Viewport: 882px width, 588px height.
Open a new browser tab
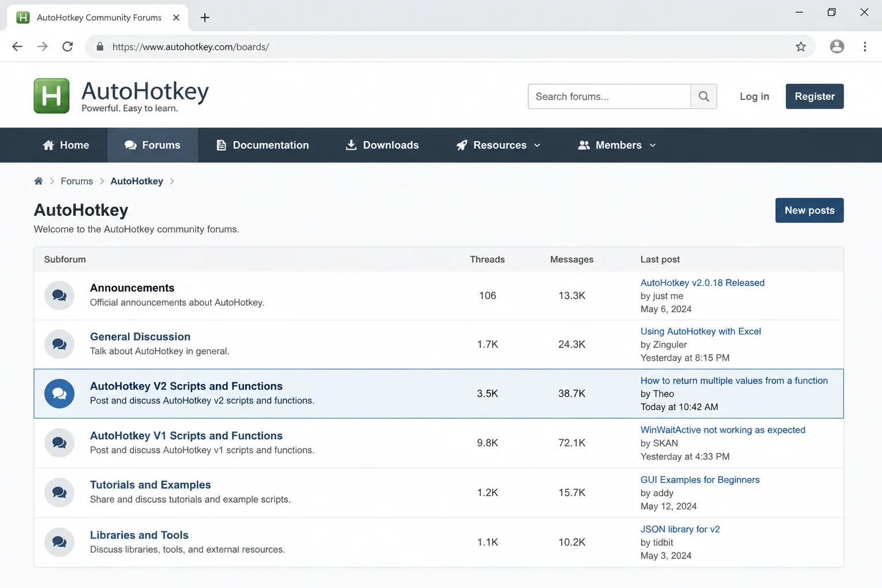point(204,18)
